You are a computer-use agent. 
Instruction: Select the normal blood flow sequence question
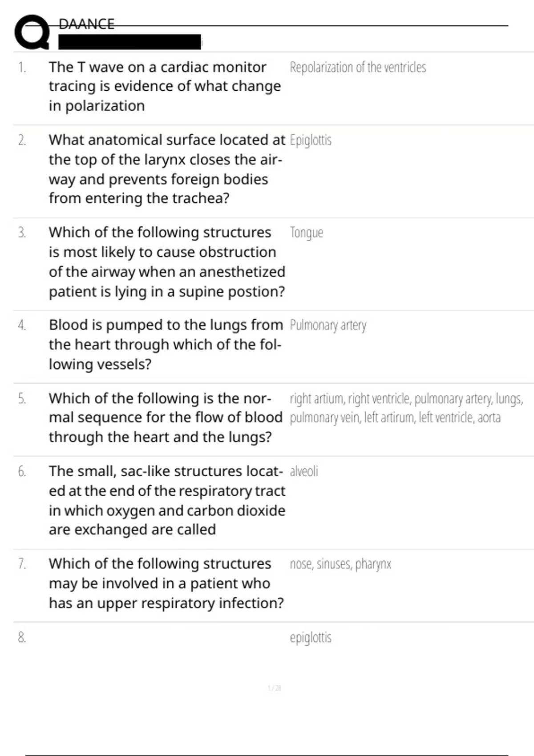tap(166, 418)
